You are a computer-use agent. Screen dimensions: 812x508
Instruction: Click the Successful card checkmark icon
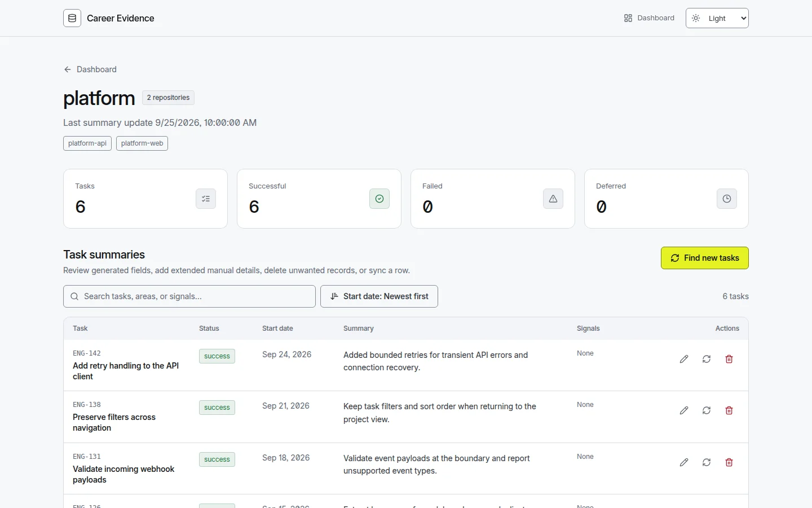point(379,199)
